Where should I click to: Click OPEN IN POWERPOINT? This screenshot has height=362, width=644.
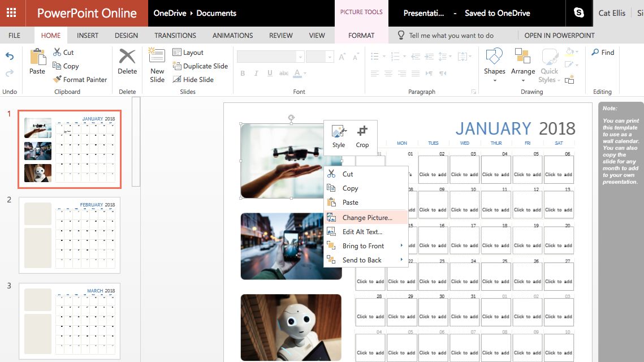[559, 35]
